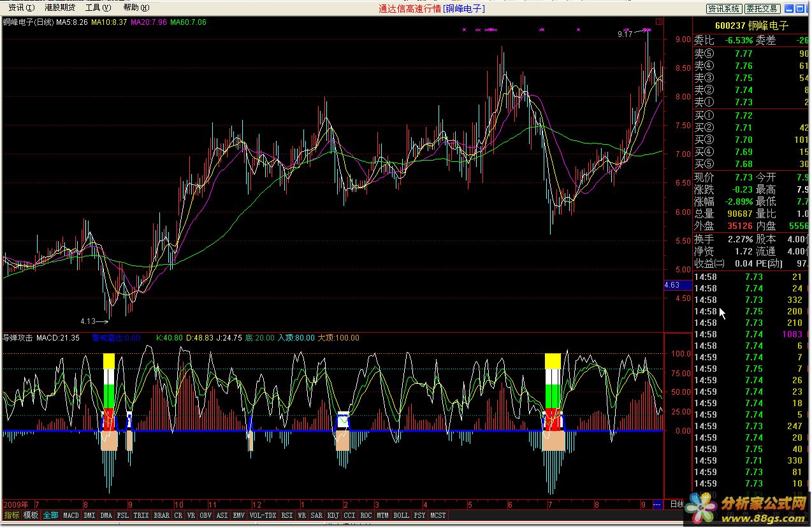Viewport: 812px width, 528px height.
Task: Click the MA20:7.96 moving average label
Action: [x=149, y=22]
